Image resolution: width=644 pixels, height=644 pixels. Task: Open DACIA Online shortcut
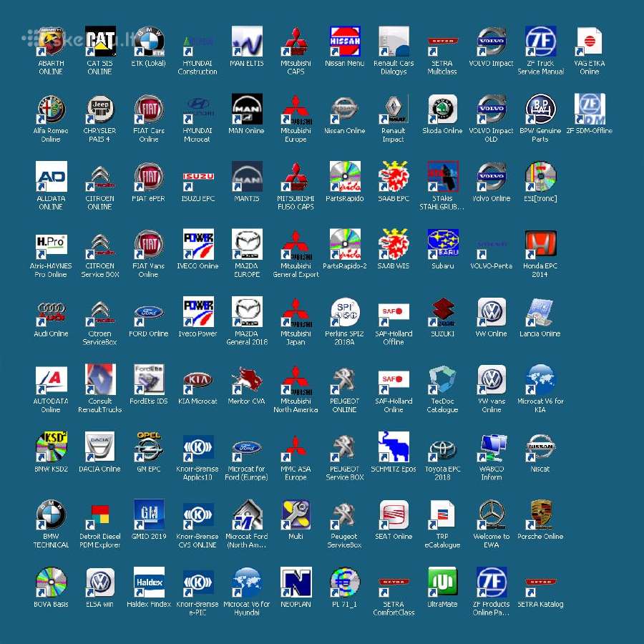(x=99, y=447)
